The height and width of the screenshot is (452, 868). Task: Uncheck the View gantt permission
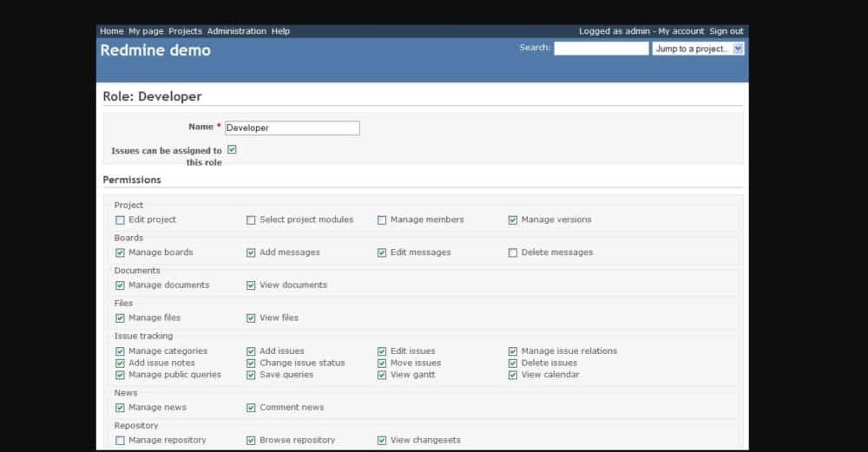(382, 375)
